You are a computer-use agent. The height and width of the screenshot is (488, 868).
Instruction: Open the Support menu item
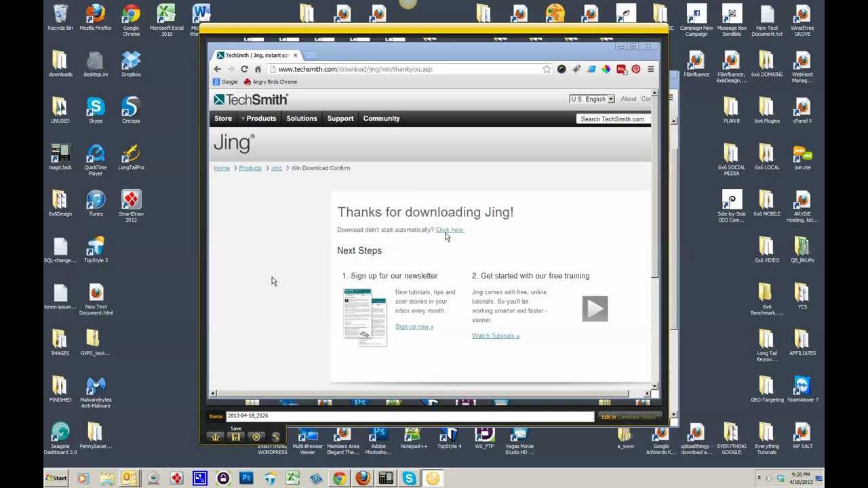[340, 119]
